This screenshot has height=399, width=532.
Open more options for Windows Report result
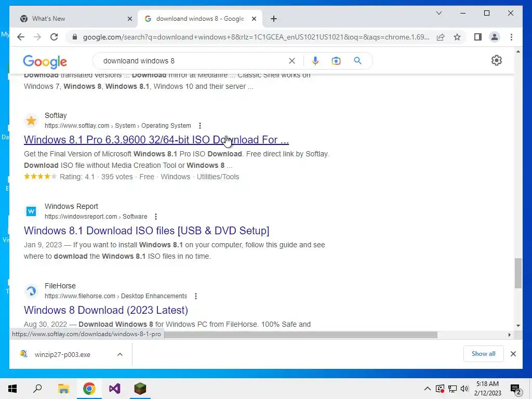[x=156, y=217]
